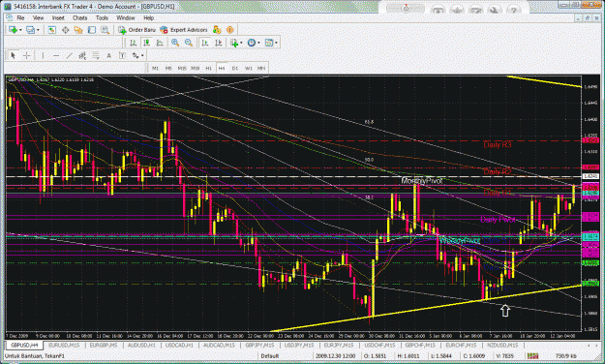
Task: Click the people icon after Expert Advisors
Action: tap(217, 30)
